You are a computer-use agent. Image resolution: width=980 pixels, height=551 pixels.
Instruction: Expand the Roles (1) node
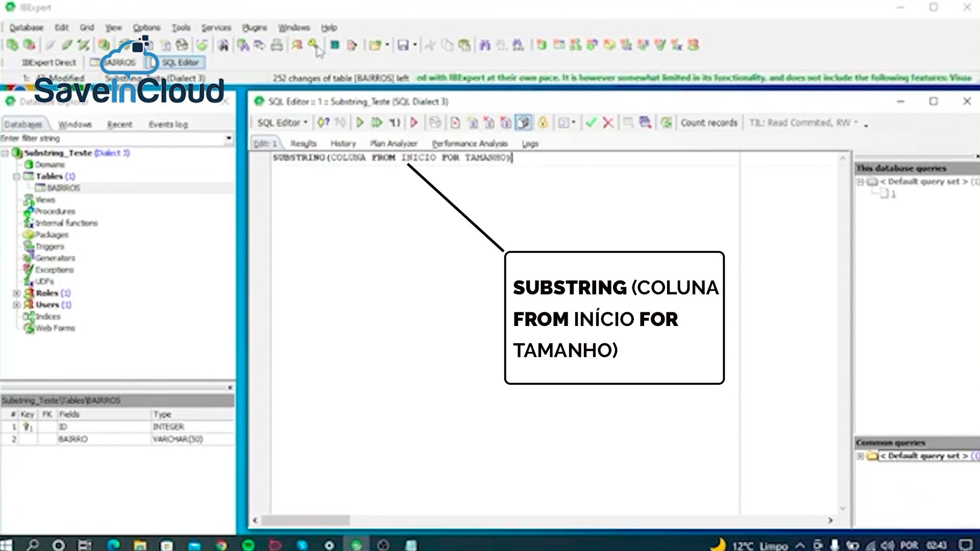tap(16, 293)
